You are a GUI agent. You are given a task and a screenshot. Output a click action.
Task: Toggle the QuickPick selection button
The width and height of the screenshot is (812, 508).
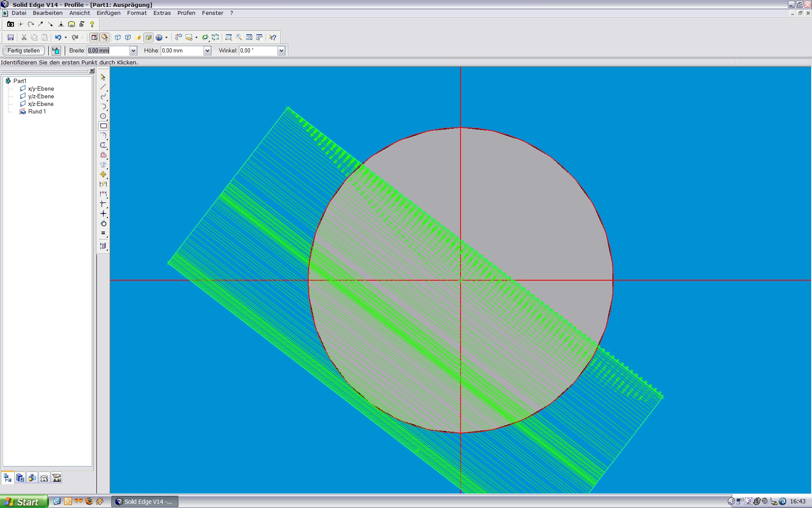click(x=104, y=37)
